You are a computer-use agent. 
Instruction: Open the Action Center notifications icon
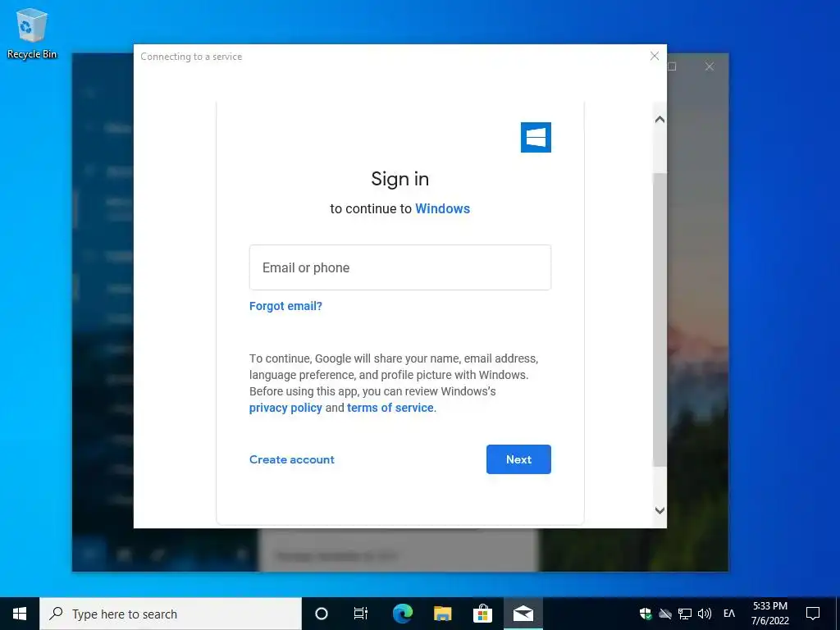coord(813,614)
